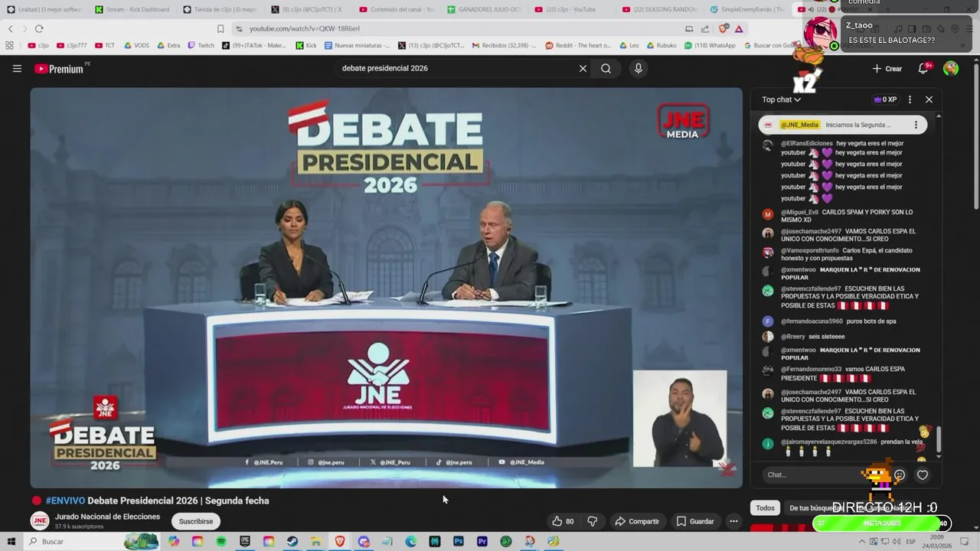Viewport: 980px width, 551px height.
Task: Open the #ENVIVO hashtag link
Action: click(65, 500)
